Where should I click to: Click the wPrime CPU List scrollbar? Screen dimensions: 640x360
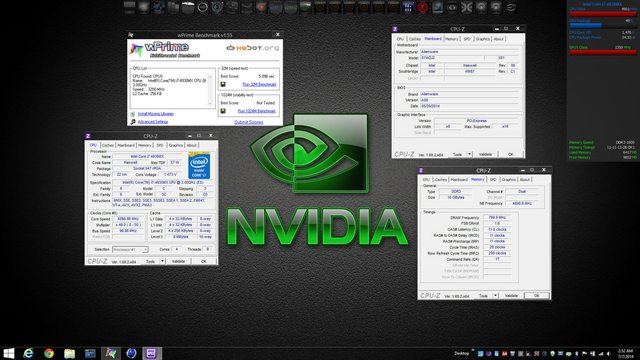click(x=211, y=89)
